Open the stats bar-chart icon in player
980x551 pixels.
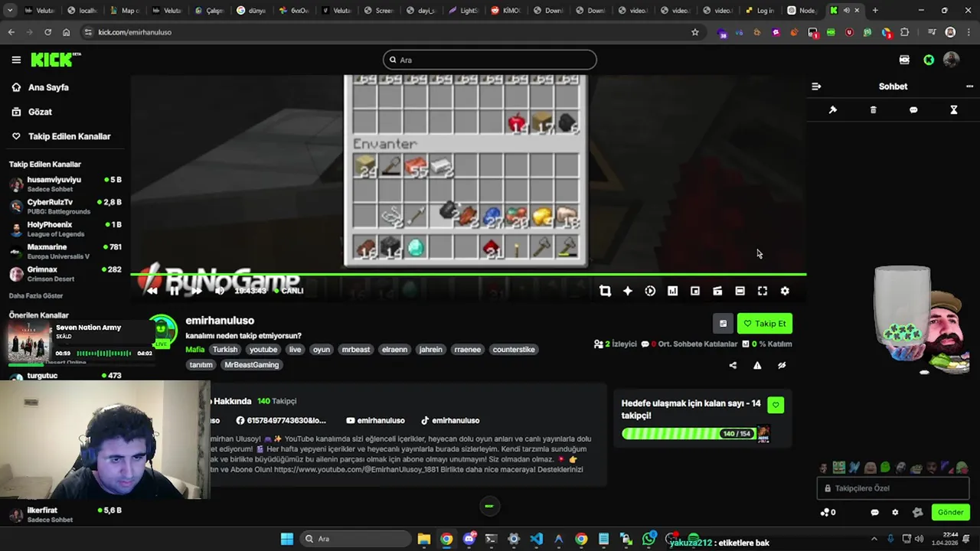(x=672, y=291)
